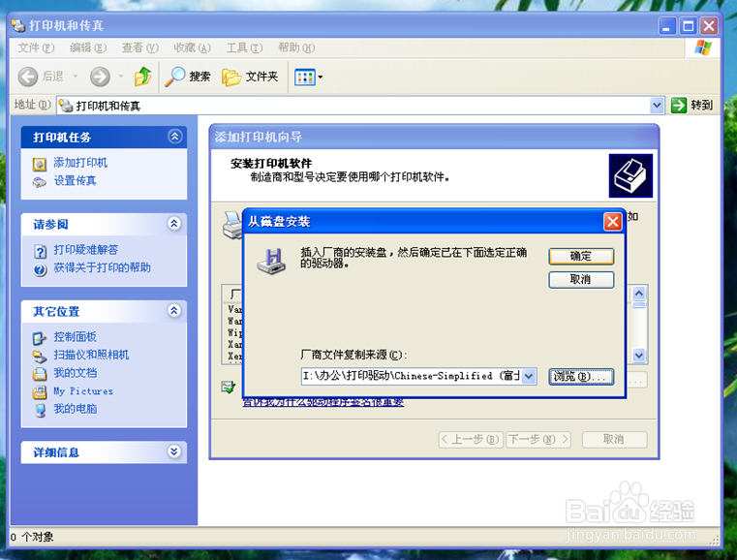The height and width of the screenshot is (560, 737).
Task: Open the 文件 (File) menu
Action: (x=36, y=48)
